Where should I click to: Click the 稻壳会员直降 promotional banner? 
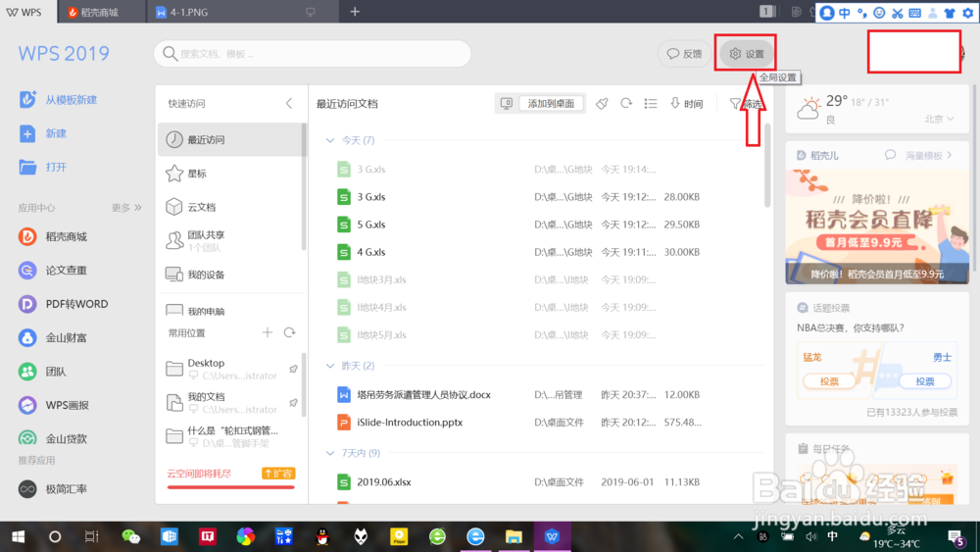pyautogui.click(x=877, y=226)
